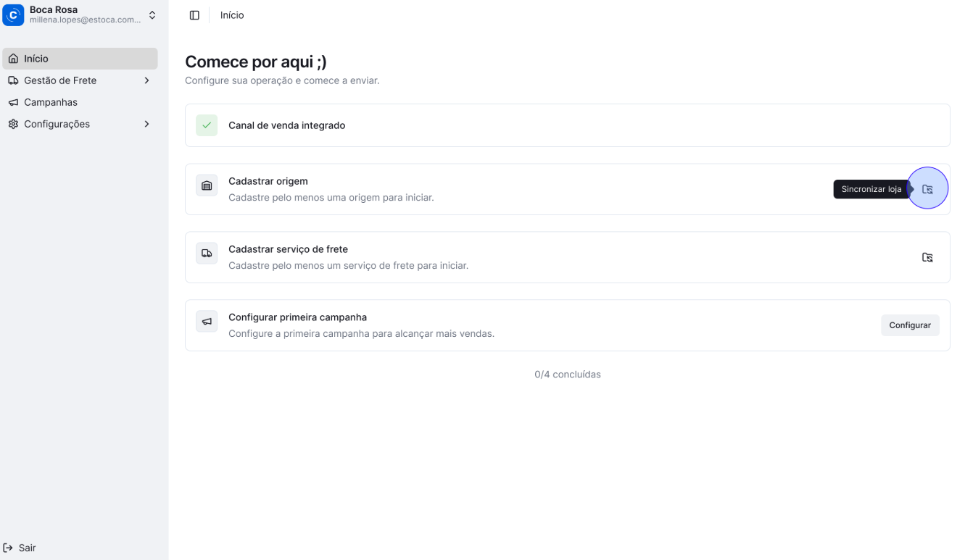The width and height of the screenshot is (965, 560).
Task: Click the Sair logout link
Action: [x=28, y=548]
